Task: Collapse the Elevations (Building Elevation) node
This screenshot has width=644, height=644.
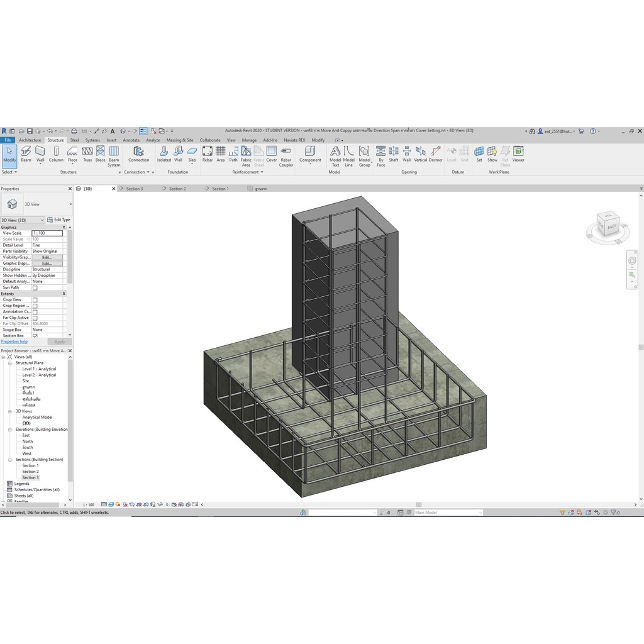Action: 10,430
